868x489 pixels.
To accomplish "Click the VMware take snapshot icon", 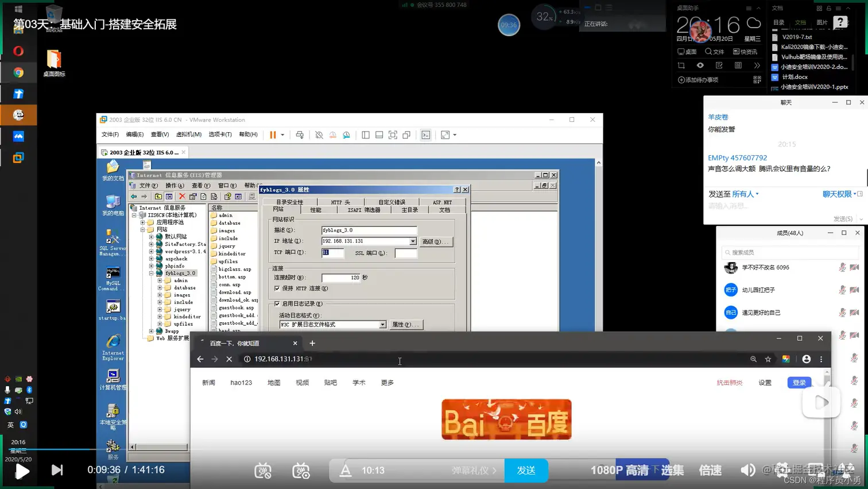I will pyautogui.click(x=319, y=135).
